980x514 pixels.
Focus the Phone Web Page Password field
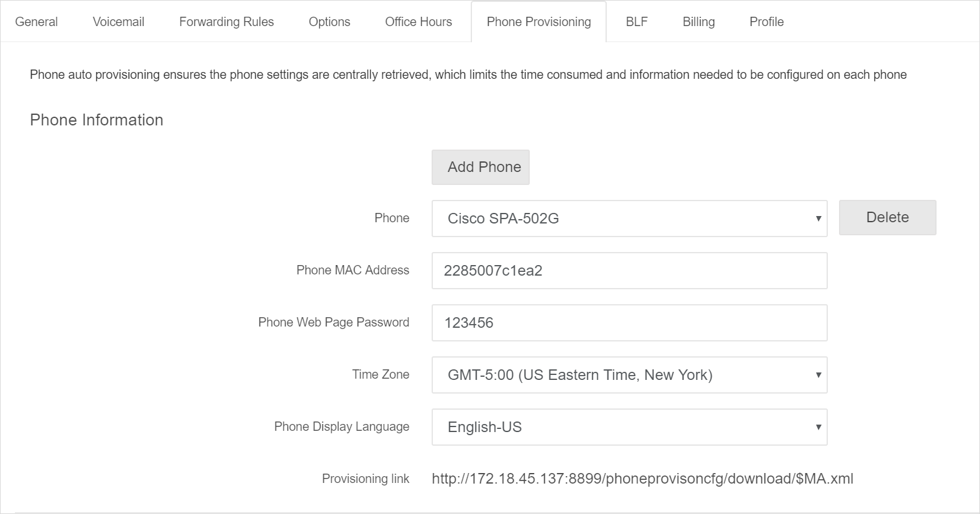630,323
